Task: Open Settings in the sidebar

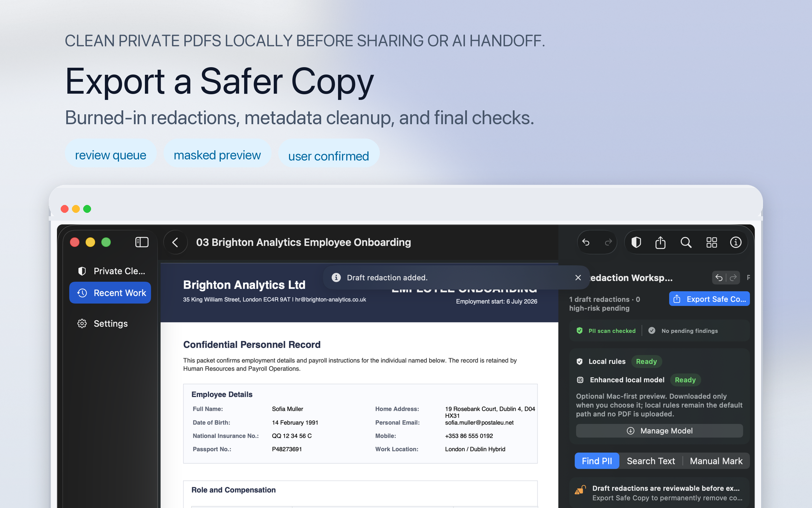Action: [x=110, y=323]
